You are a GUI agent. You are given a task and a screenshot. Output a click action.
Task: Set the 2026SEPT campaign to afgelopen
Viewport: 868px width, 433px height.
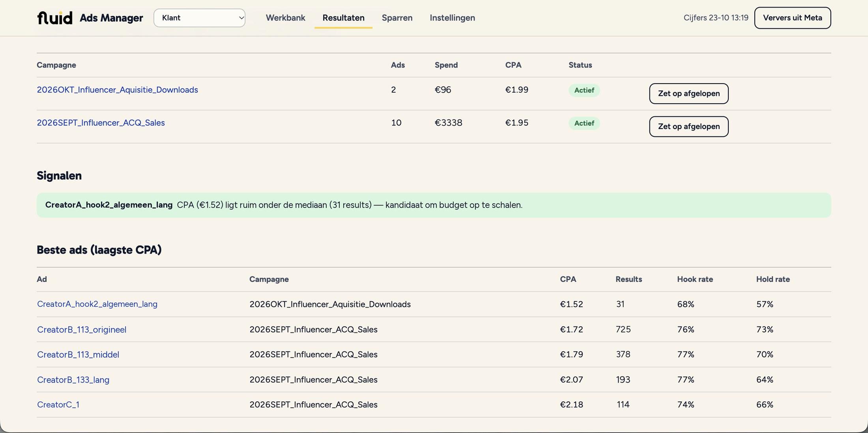point(688,127)
